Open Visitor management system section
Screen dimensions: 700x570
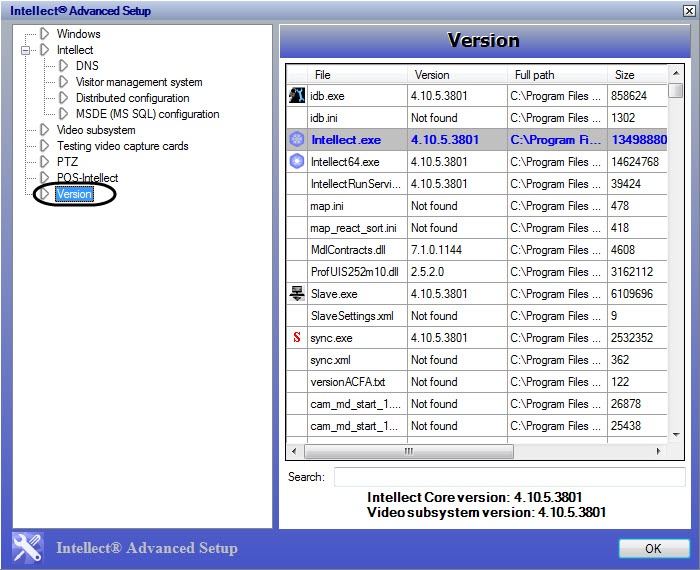(139, 82)
